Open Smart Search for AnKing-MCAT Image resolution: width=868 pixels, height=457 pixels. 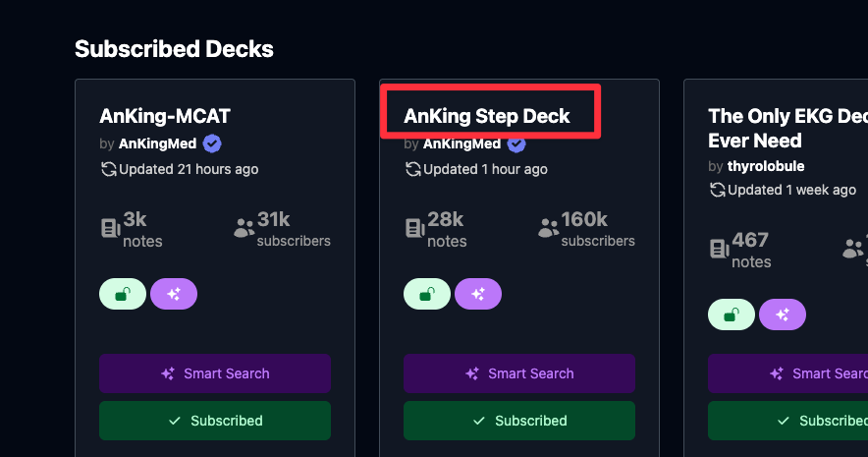(x=215, y=373)
